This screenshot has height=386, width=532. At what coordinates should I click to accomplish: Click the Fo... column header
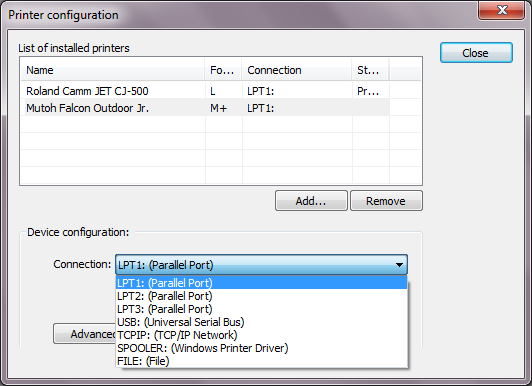224,70
